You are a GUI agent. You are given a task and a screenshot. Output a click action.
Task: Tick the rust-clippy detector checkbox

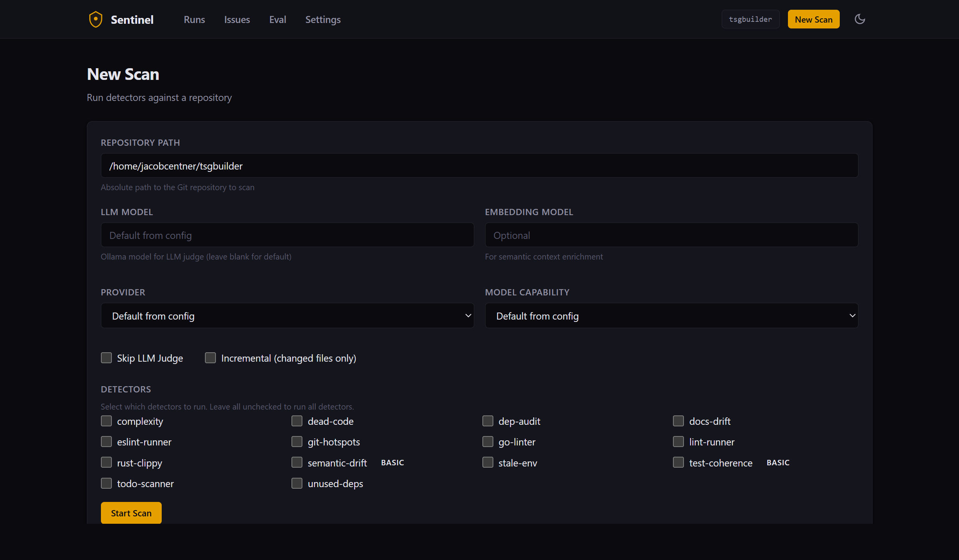pos(106,462)
